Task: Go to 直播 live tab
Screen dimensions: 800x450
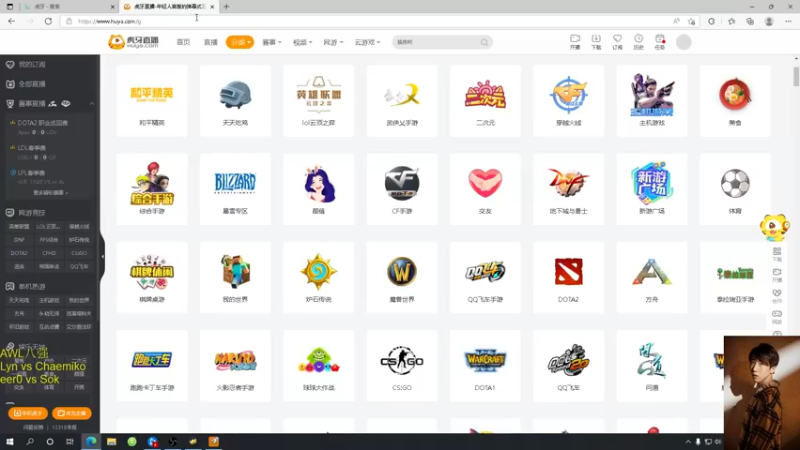Action: click(211, 42)
